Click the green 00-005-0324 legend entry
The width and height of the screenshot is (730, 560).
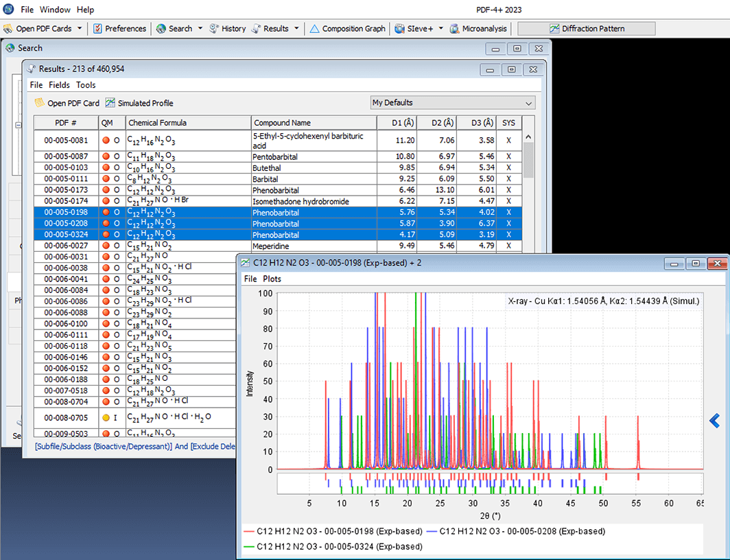pyautogui.click(x=333, y=546)
